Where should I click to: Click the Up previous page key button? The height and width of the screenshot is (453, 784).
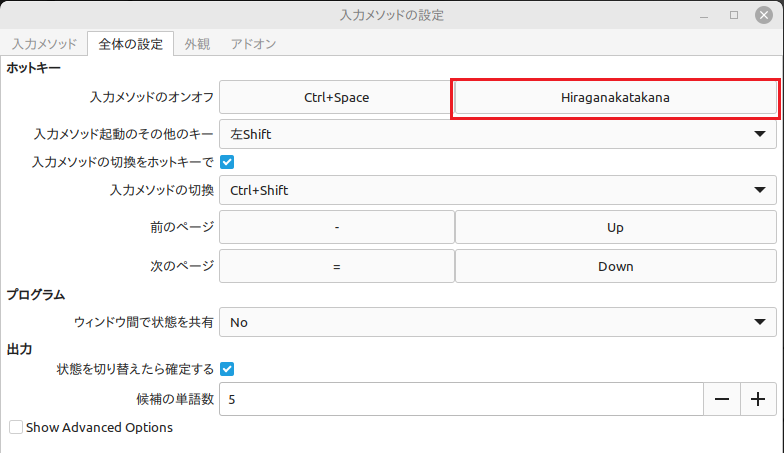point(616,227)
